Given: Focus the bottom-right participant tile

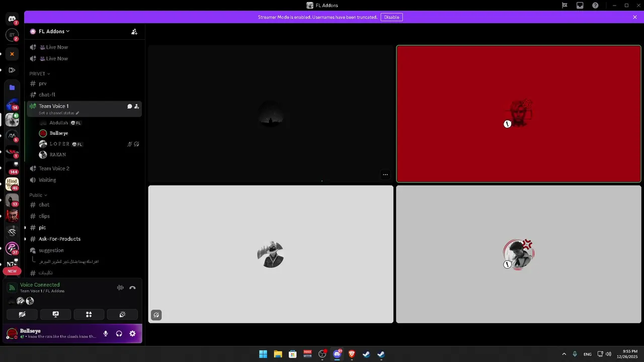Looking at the screenshot, I should click(x=519, y=254).
